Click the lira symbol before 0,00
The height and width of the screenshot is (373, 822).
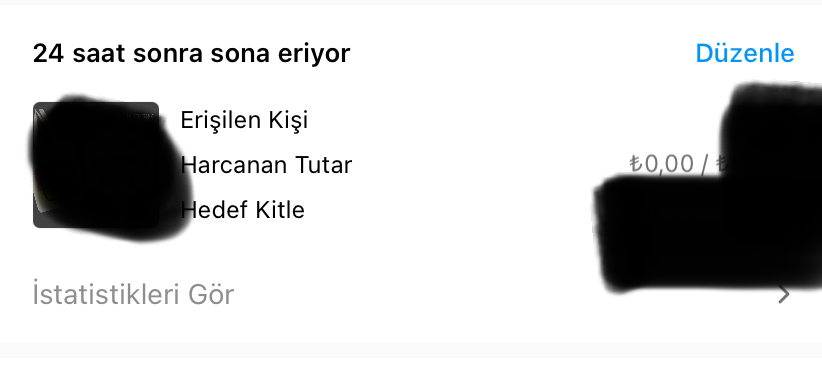click(x=636, y=164)
